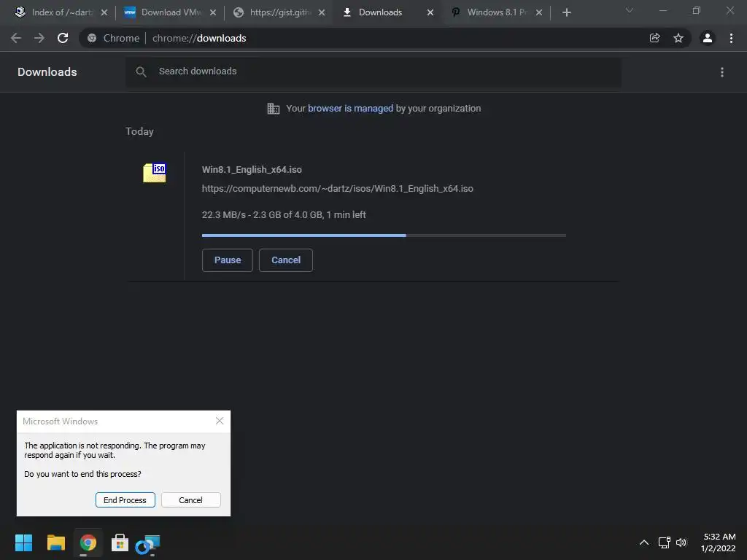Open the remote connection app on taskbar

click(147, 544)
